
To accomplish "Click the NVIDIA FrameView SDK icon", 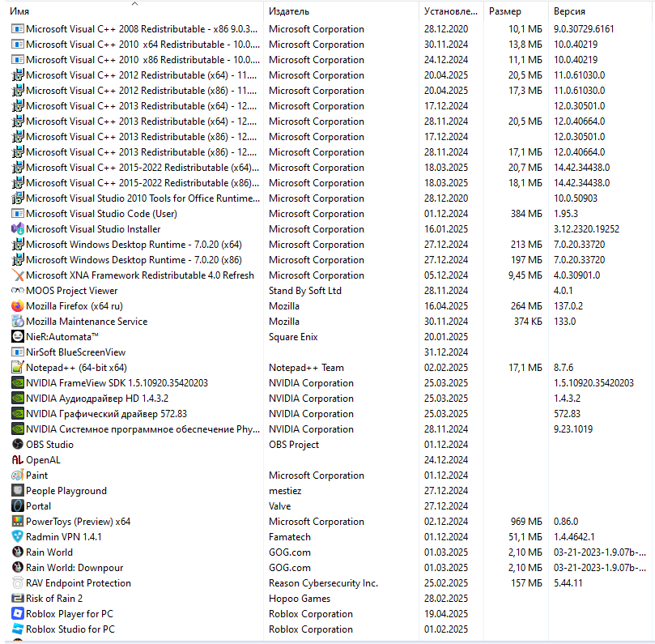I will point(18,383).
